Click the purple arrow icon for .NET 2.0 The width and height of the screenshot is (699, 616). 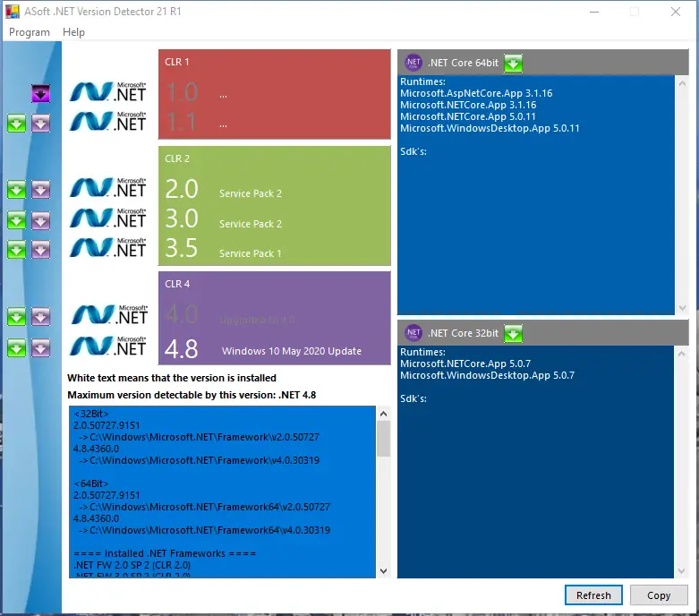(x=40, y=190)
